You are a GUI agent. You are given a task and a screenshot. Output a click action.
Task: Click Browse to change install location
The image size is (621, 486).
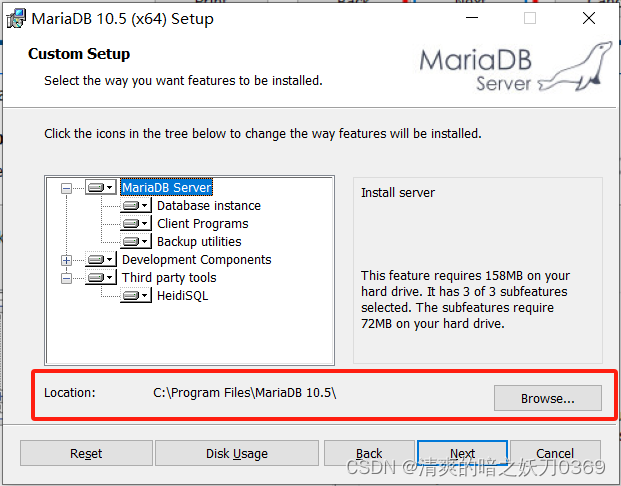tap(548, 398)
